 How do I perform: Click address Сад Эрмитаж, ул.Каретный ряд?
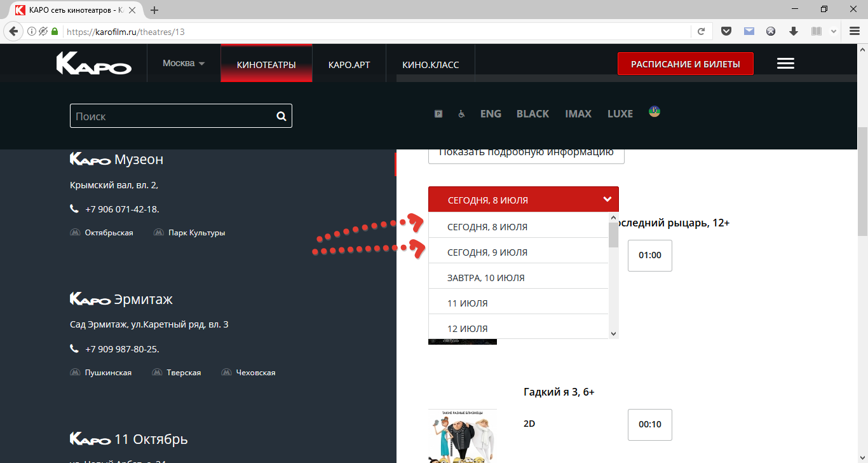tap(149, 324)
